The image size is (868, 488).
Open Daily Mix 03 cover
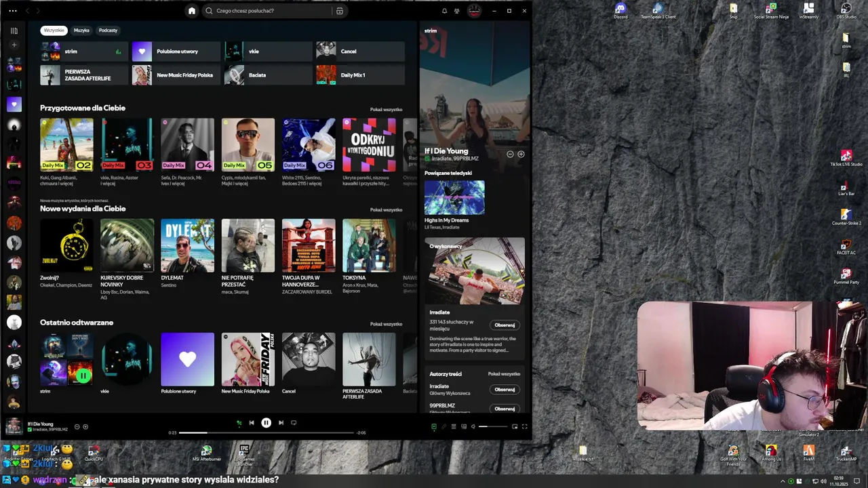(127, 145)
